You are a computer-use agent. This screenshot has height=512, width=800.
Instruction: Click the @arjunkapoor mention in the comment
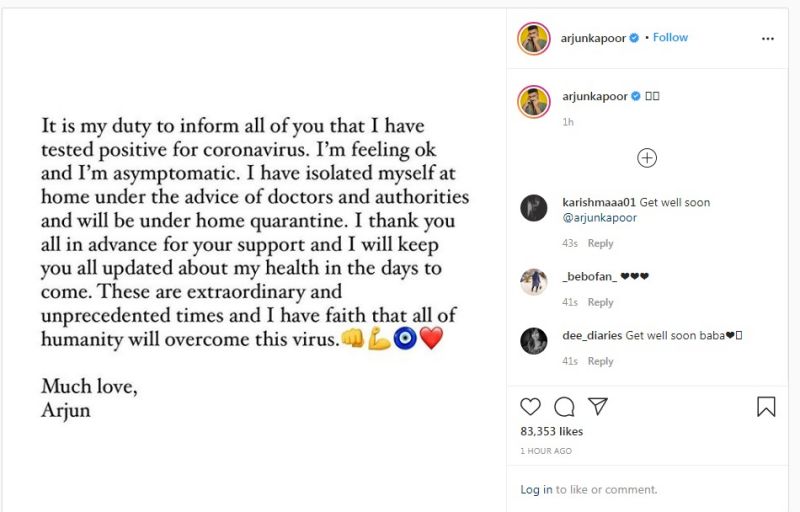pos(598,218)
